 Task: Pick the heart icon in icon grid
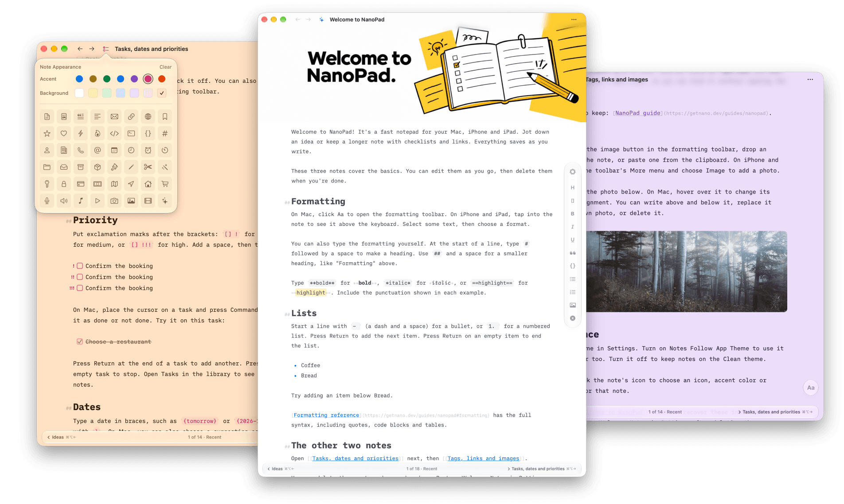click(64, 133)
